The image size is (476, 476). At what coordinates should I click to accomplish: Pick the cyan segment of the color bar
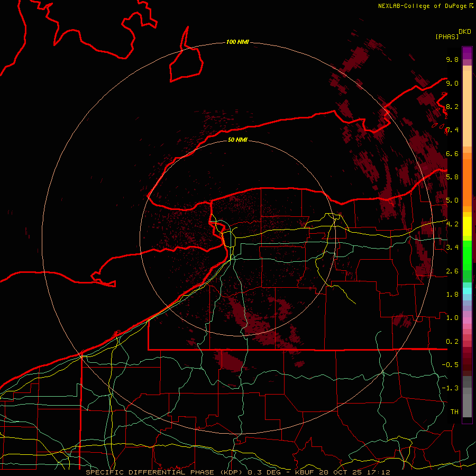pyautogui.click(x=467, y=291)
